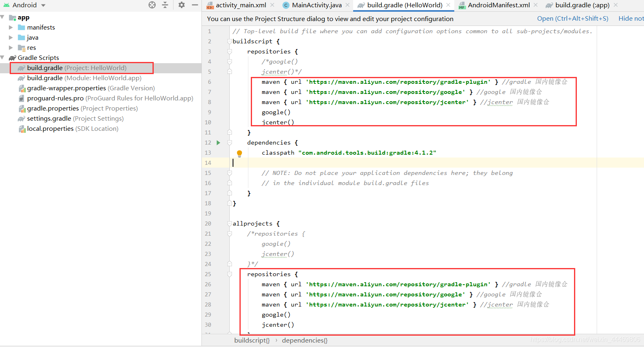Fold the dependencies block at line 12
Viewport: 644px width, 347px height.
(x=229, y=143)
